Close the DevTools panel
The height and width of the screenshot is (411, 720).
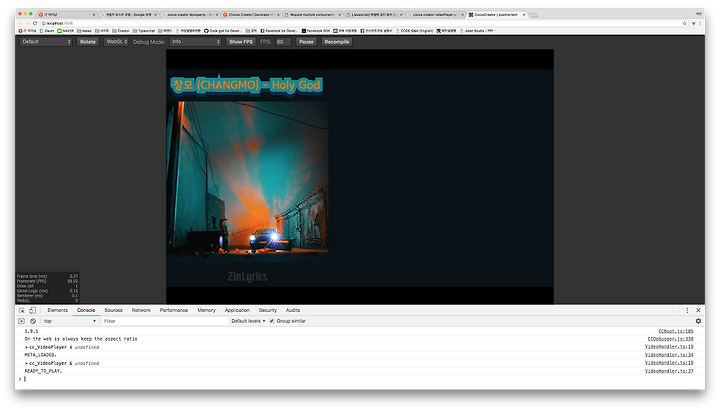click(698, 310)
